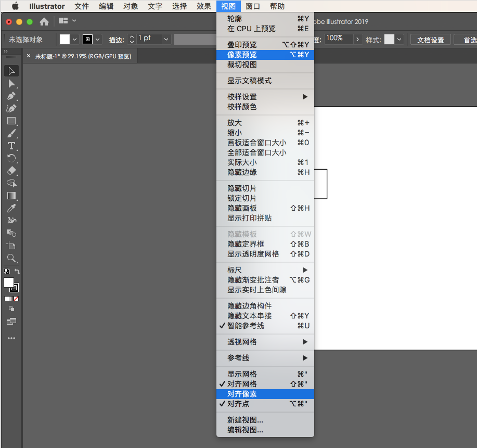Choose 实际大小 actual size
Screen dimensions: 477x448
[265, 162]
